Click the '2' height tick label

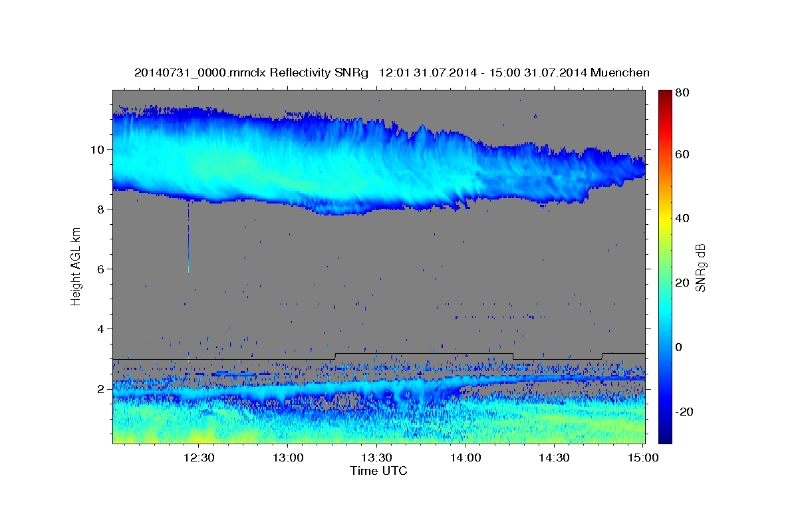pyautogui.click(x=102, y=388)
